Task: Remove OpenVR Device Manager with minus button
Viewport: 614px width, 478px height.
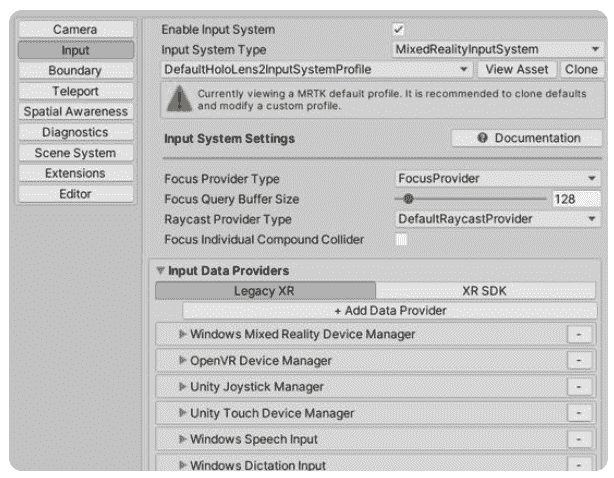Action: click(x=579, y=361)
